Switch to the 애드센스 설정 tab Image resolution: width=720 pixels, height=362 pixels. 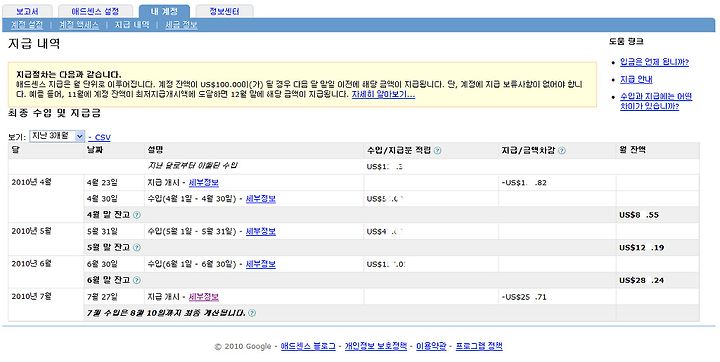click(x=96, y=11)
